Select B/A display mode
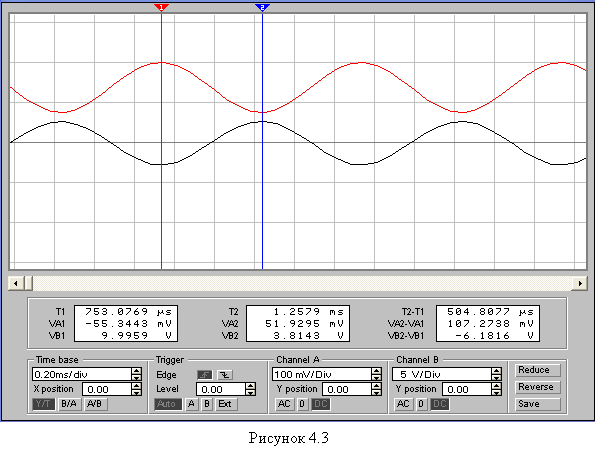 69,404
